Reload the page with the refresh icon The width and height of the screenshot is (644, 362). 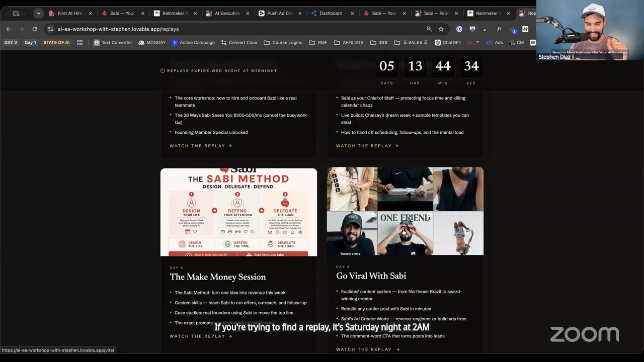[x=35, y=29]
